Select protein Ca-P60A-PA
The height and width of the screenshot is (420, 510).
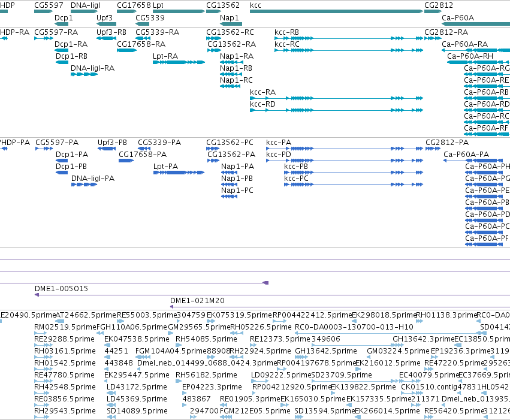click(x=466, y=155)
